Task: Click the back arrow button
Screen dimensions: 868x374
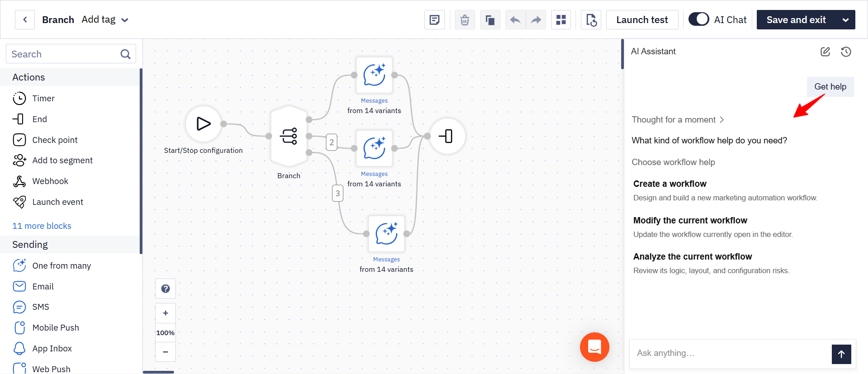Action: click(x=25, y=20)
